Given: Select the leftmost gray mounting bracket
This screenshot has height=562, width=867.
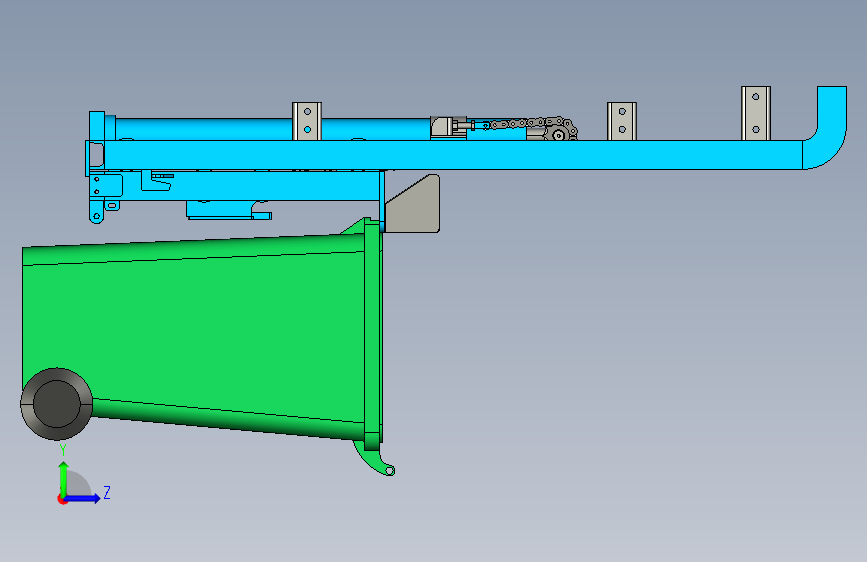Looking at the screenshot, I should pos(307,121).
